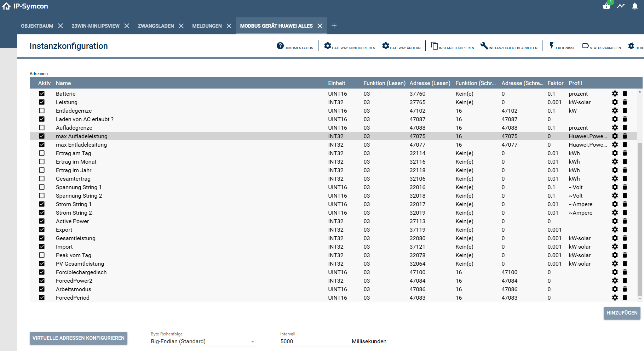Click the Gateway konfigurieren gear icon
Screen dimensions: 644x351
(x=328, y=46)
